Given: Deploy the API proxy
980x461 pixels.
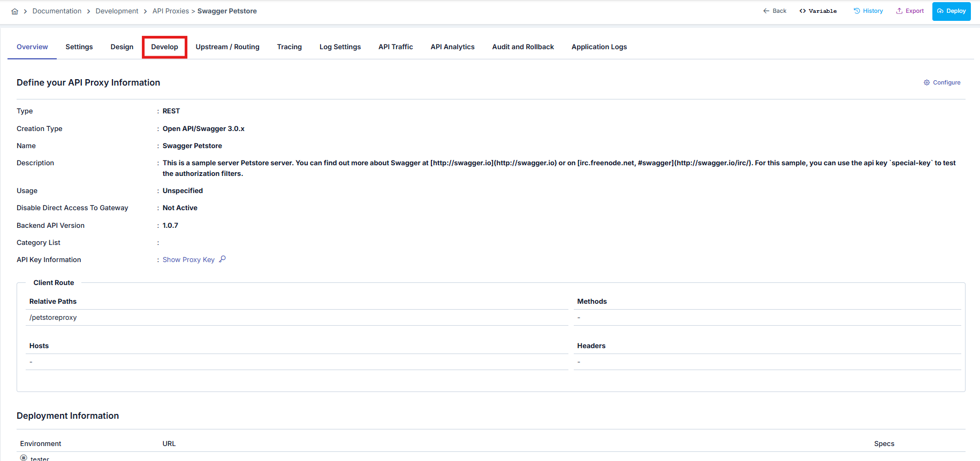Looking at the screenshot, I should (951, 11).
